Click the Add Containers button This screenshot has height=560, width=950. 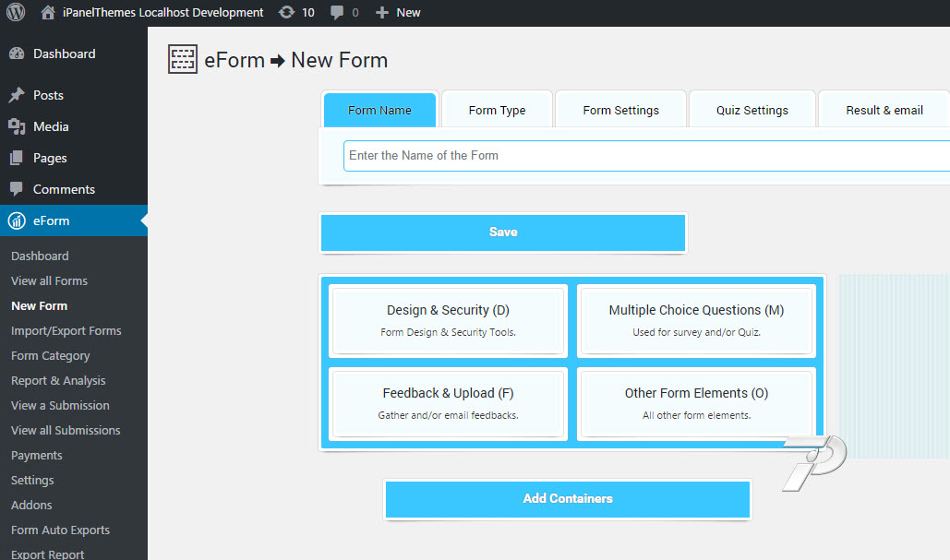click(567, 498)
